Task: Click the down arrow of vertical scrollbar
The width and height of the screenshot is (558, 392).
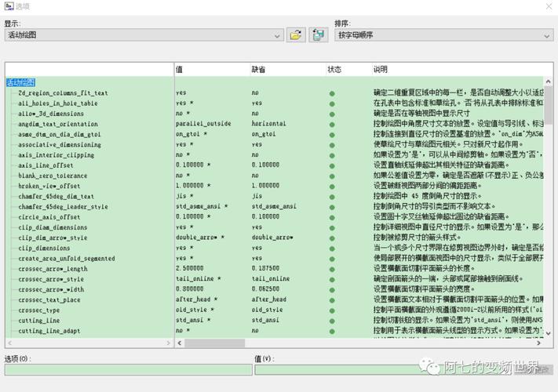Action: point(548,333)
